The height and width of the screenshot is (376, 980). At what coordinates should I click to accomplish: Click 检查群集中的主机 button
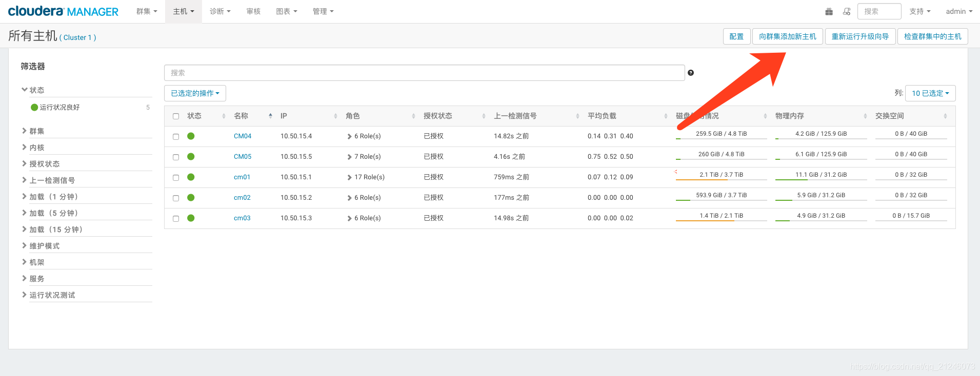pos(933,36)
